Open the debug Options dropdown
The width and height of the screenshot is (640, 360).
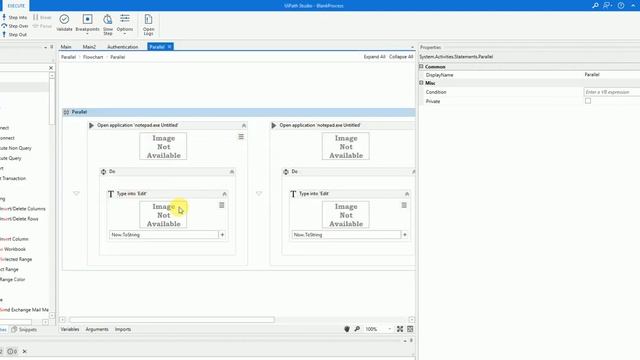coord(125,24)
